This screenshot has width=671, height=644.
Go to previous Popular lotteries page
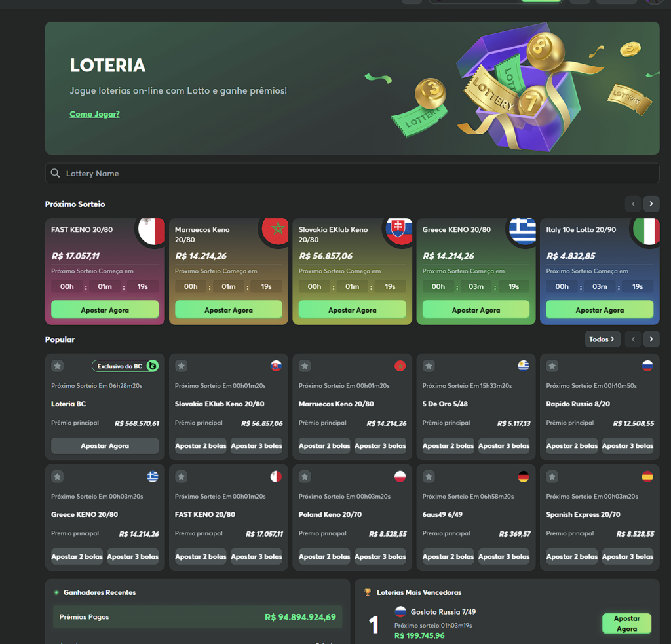633,339
